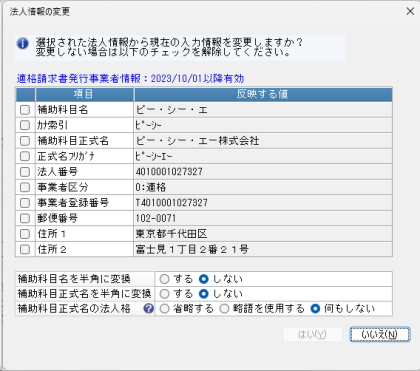Image resolution: width=420 pixels, height=371 pixels.
Task: Click the 適格請求書発行事業者情報 blue heading
Action: click(x=130, y=79)
